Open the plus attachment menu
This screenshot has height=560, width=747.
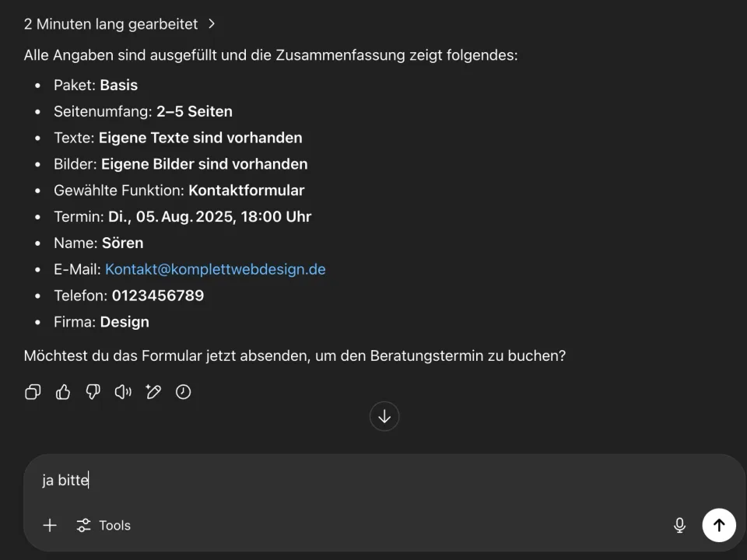tap(50, 525)
